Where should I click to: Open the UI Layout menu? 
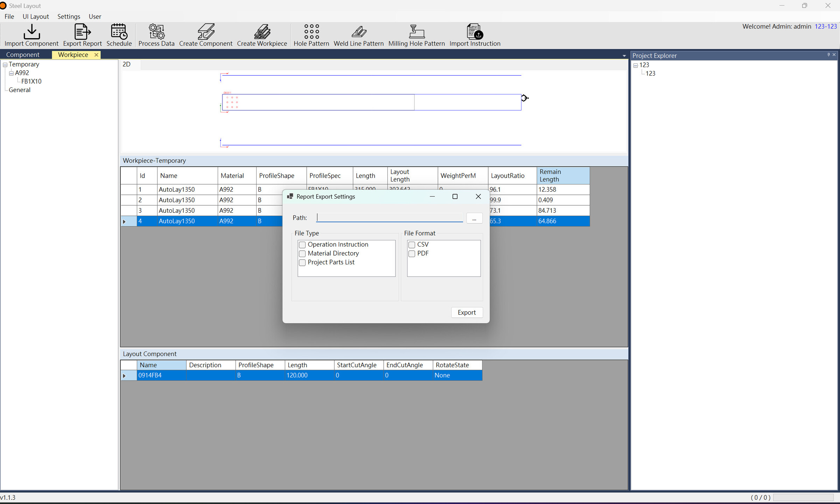[36, 16]
